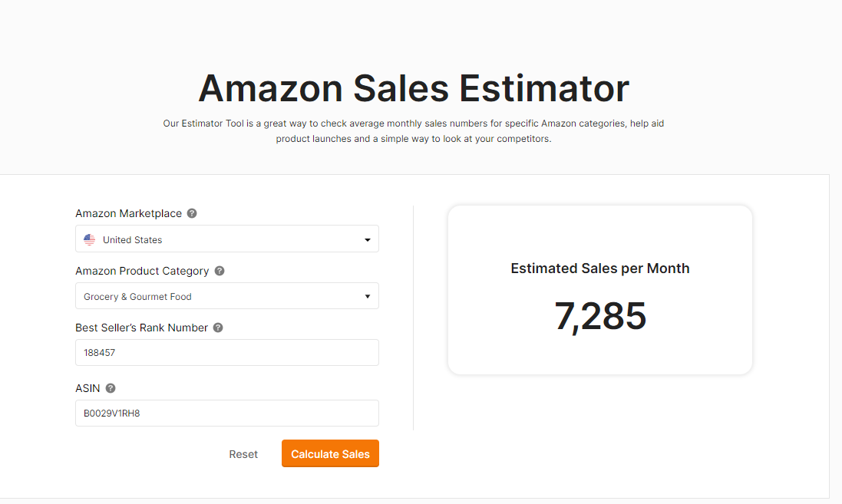This screenshot has height=504, width=842.
Task: Click the United States flag icon
Action: pos(90,239)
